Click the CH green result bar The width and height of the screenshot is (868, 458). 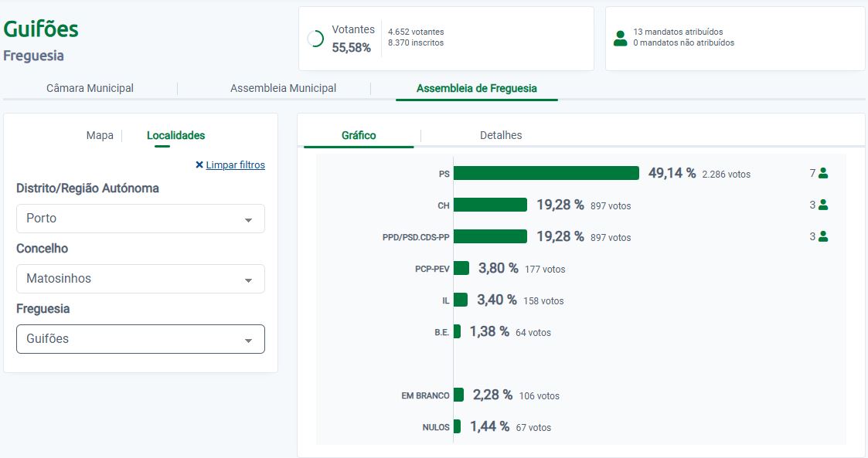[490, 205]
